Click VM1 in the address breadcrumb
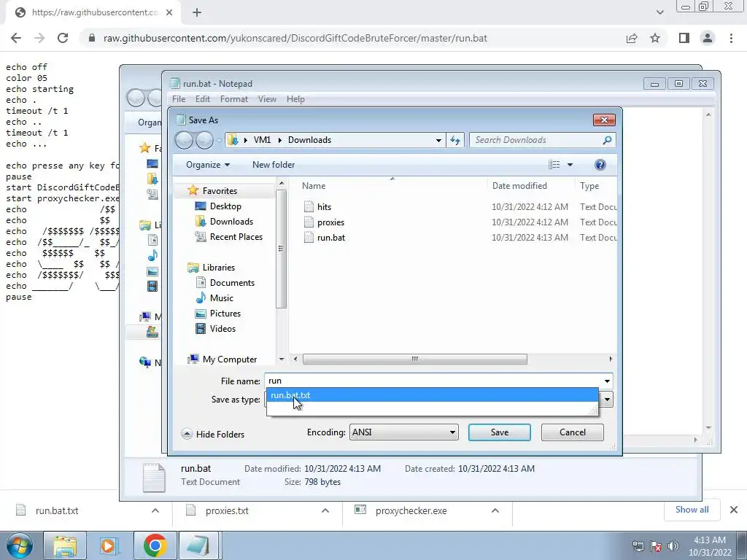Screen dimensions: 747x560 click(262, 140)
